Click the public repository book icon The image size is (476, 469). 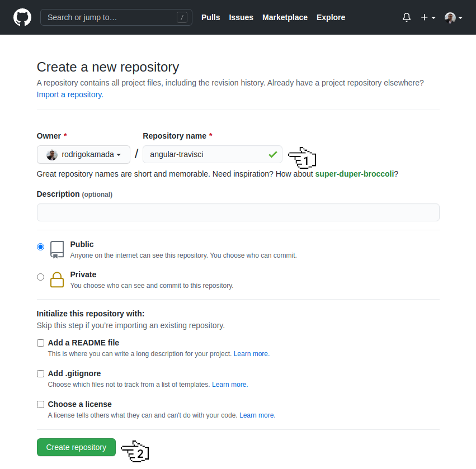57,249
